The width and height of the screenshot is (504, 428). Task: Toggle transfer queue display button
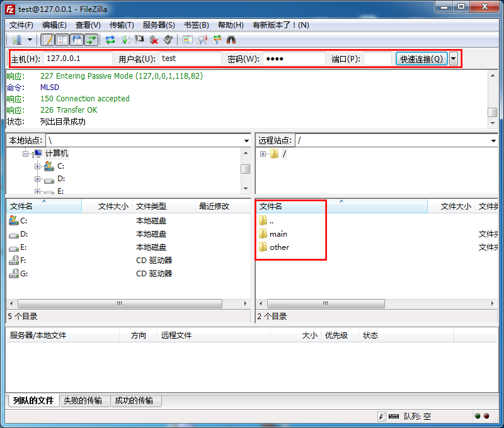[91, 40]
